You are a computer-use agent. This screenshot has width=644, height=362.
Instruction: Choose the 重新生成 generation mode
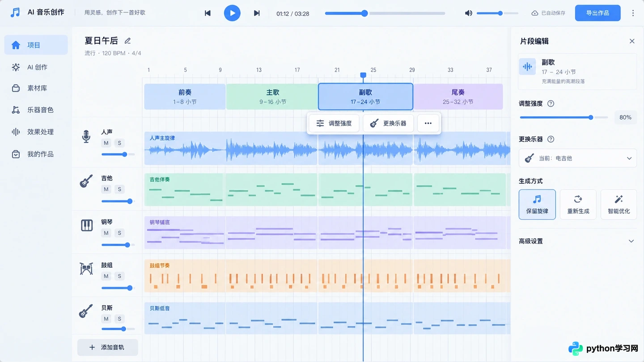point(578,205)
